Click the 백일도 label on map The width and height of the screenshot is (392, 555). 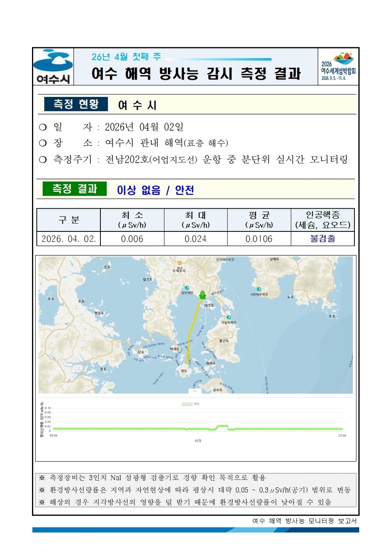coord(99,313)
